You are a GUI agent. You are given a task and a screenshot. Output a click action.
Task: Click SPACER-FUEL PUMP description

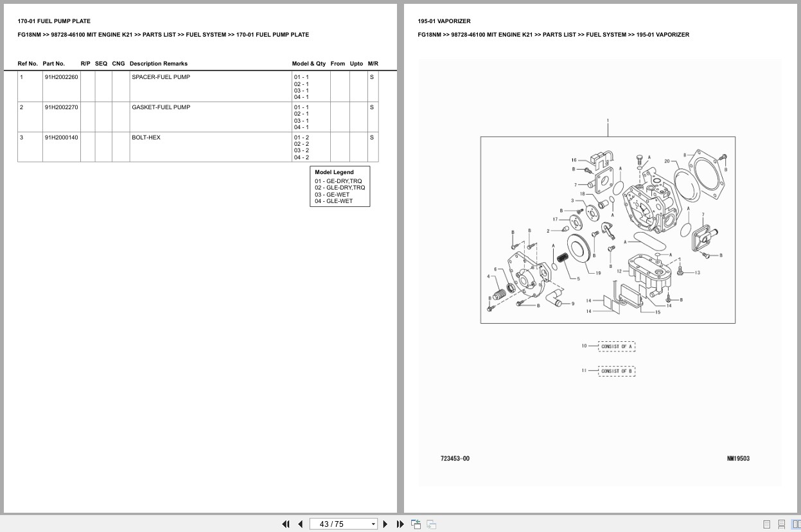click(161, 77)
